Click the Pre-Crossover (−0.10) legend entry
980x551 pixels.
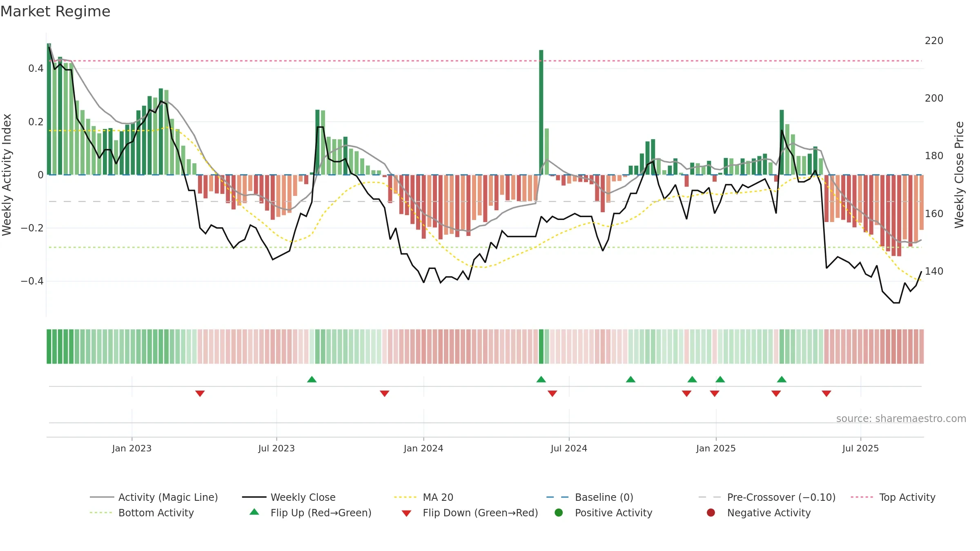click(767, 497)
